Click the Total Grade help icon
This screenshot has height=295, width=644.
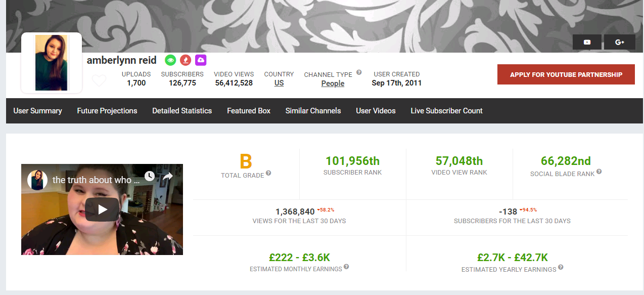click(x=268, y=173)
